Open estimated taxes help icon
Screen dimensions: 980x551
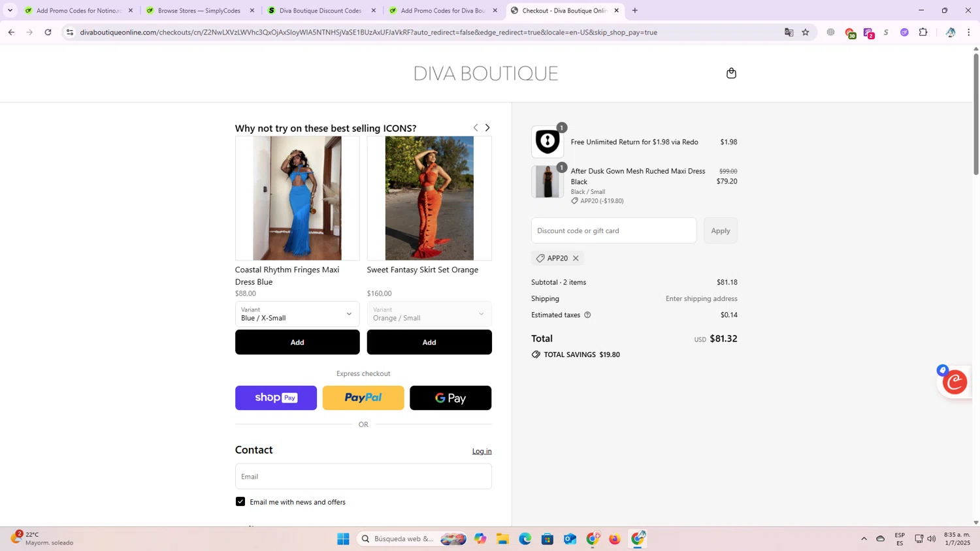click(x=587, y=315)
